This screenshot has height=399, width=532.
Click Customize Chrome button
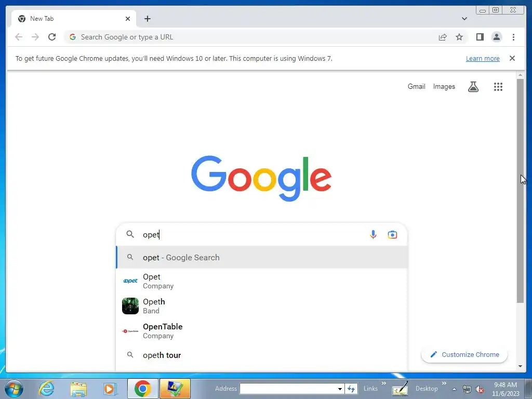click(x=464, y=354)
